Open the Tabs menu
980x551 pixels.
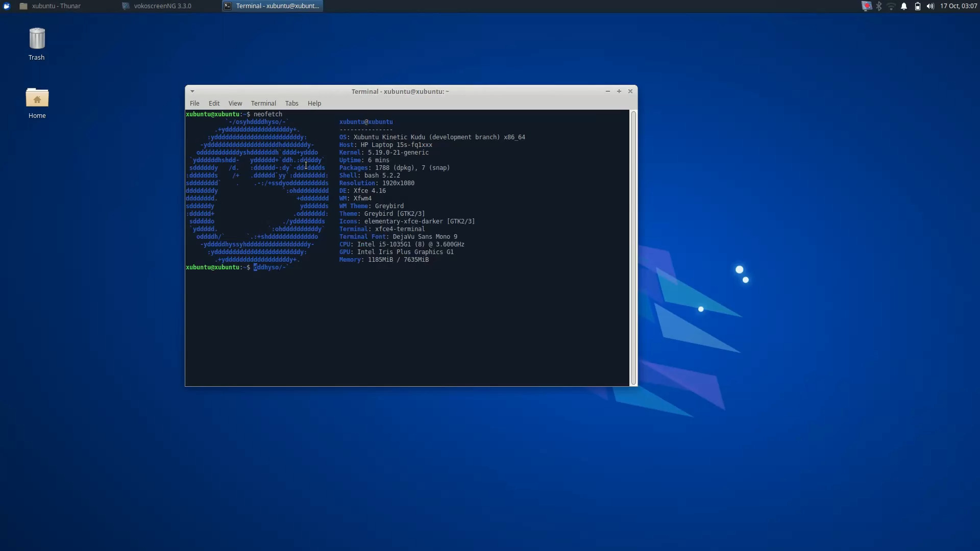[x=291, y=103]
